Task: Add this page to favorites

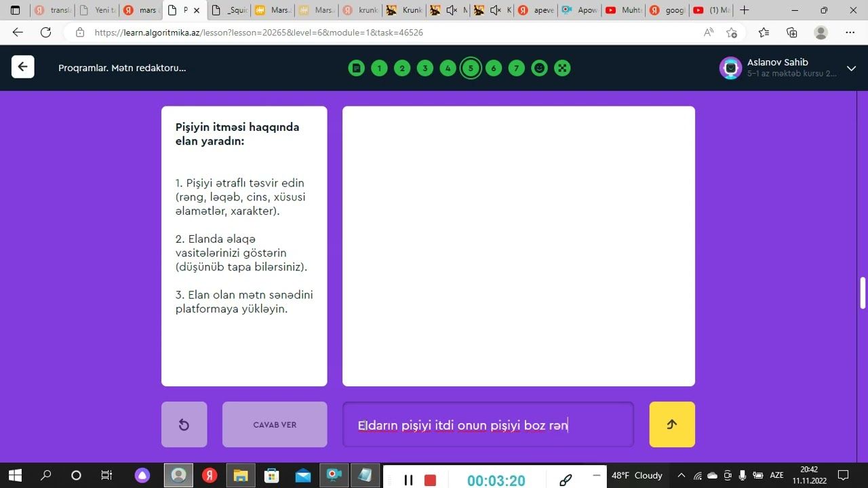Action: pyautogui.click(x=732, y=33)
